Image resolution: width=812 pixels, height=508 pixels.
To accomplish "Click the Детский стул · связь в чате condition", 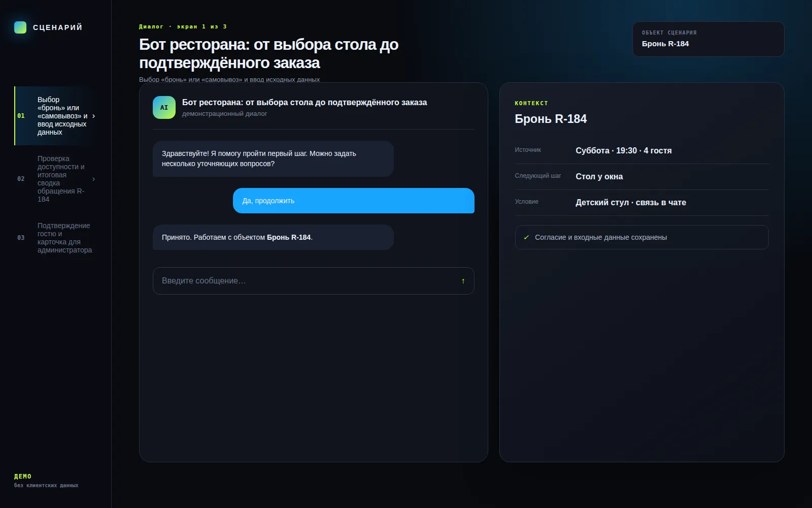I will coord(631,202).
